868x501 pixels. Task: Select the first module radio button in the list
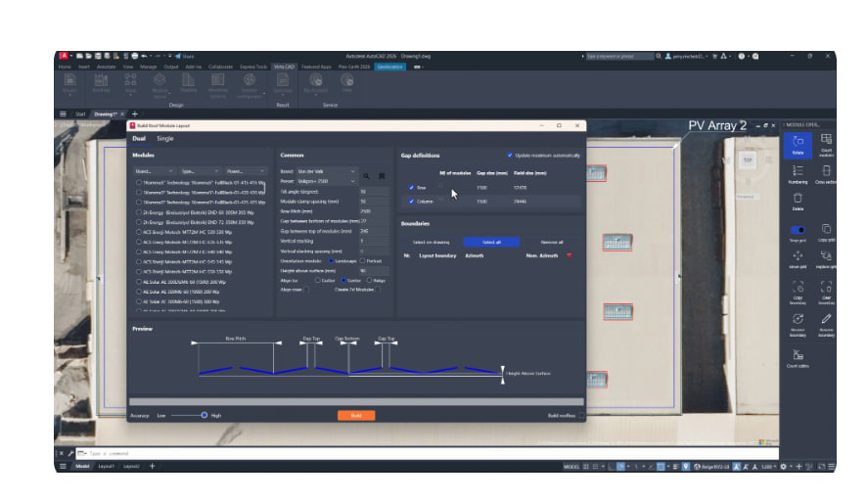(138, 183)
